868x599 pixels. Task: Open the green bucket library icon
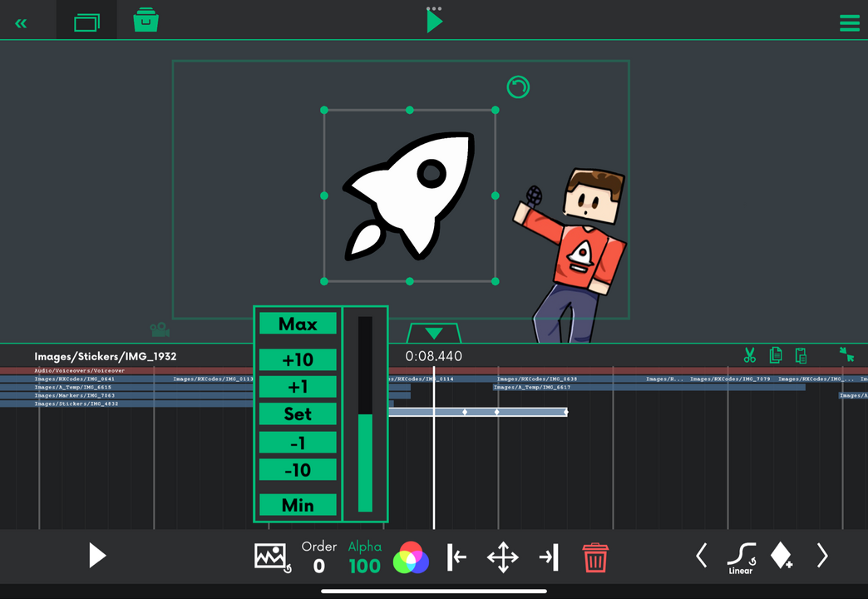[146, 20]
